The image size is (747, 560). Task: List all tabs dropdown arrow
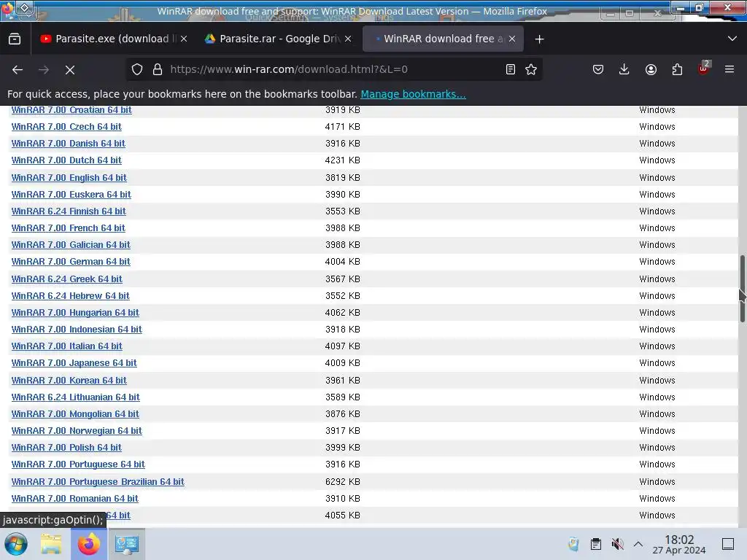[732, 39]
